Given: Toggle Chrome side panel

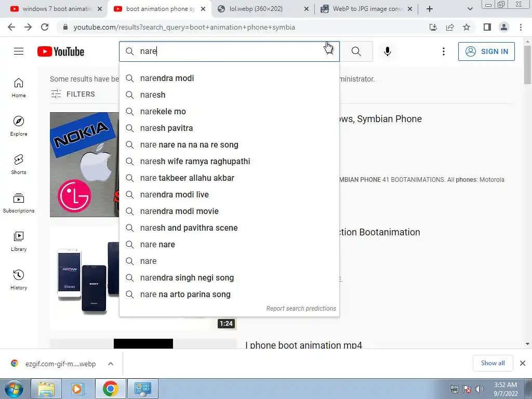Looking at the screenshot, I should pyautogui.click(x=487, y=27).
